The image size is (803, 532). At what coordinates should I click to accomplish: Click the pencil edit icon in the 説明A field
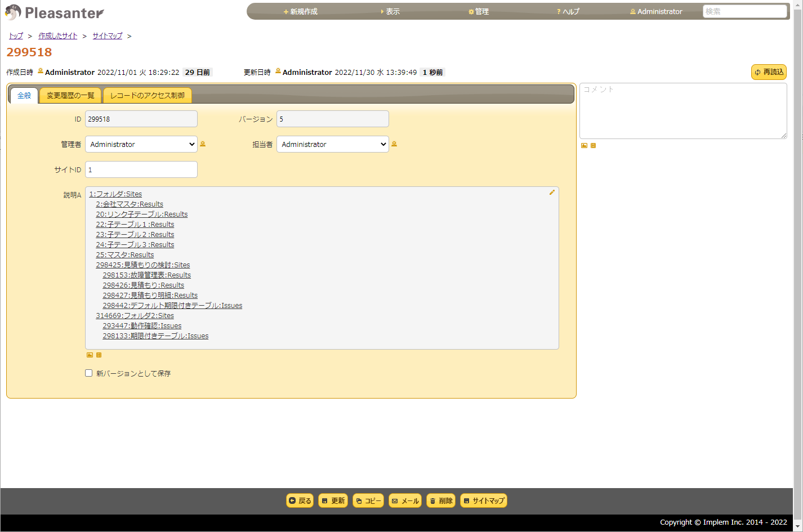[552, 192]
